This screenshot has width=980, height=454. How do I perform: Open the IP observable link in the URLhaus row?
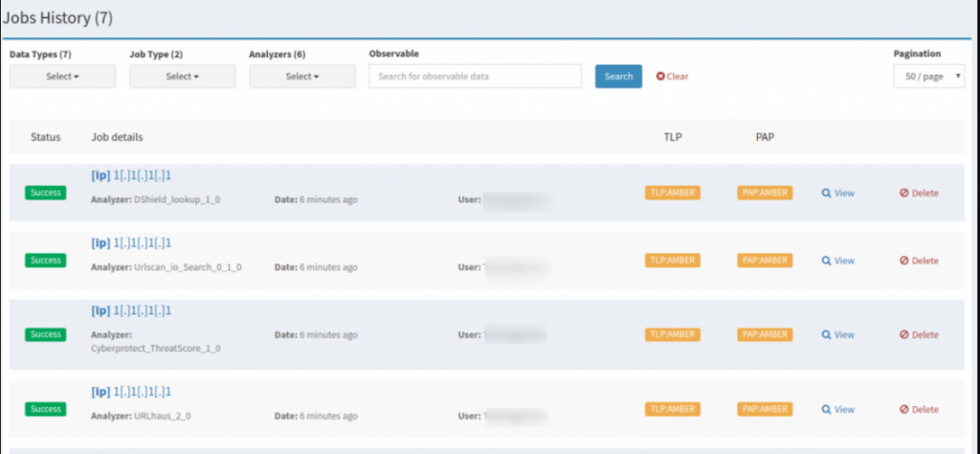[131, 392]
